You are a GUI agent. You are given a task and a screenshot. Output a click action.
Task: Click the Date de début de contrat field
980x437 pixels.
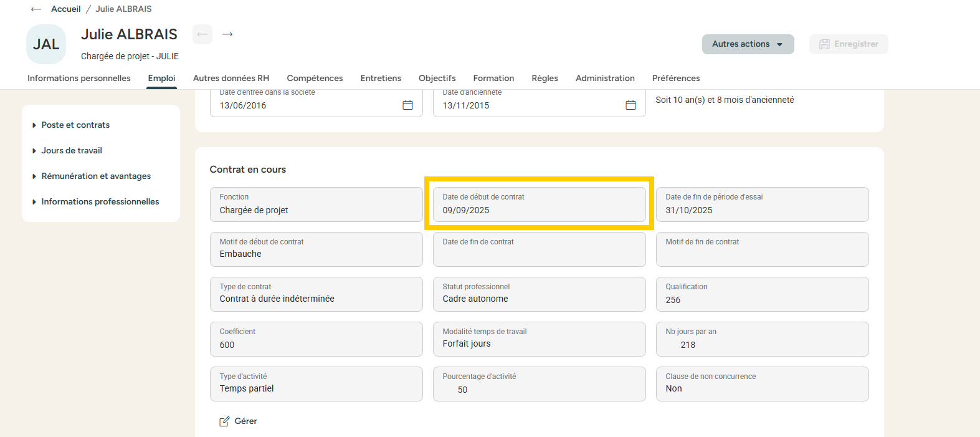coord(540,204)
